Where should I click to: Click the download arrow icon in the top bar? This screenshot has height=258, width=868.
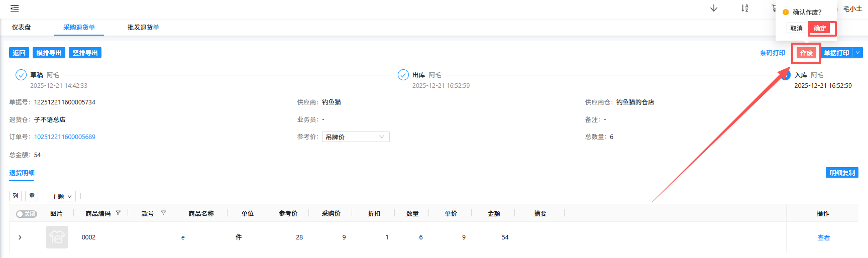point(713,9)
